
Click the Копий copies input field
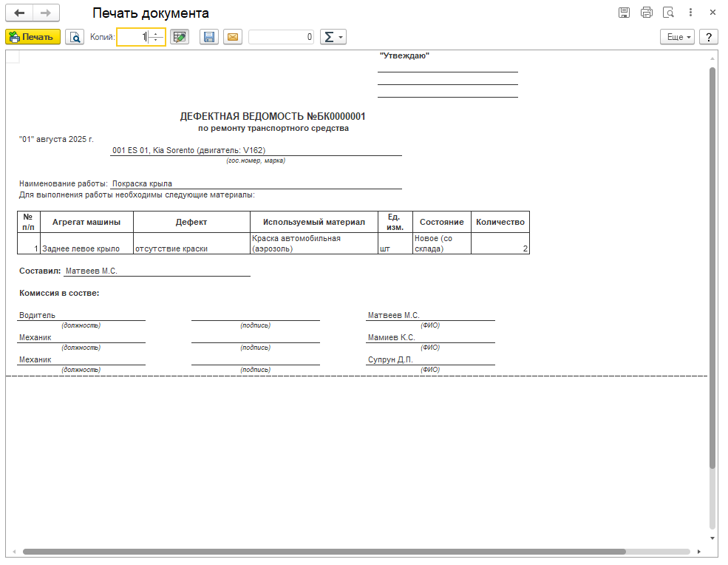[x=133, y=37]
